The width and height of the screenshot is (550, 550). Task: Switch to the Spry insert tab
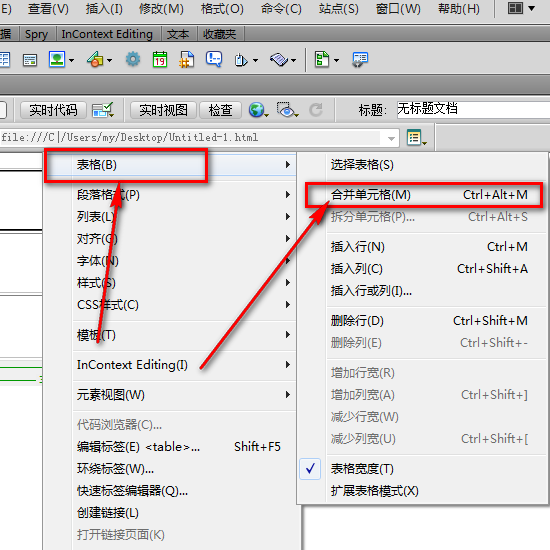click(36, 34)
